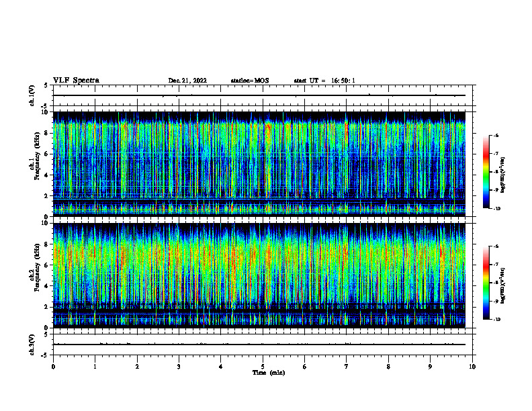532x411 pixels.
Task: Click the ch.2 colorbar log(PSD) label
Action: [503, 285]
